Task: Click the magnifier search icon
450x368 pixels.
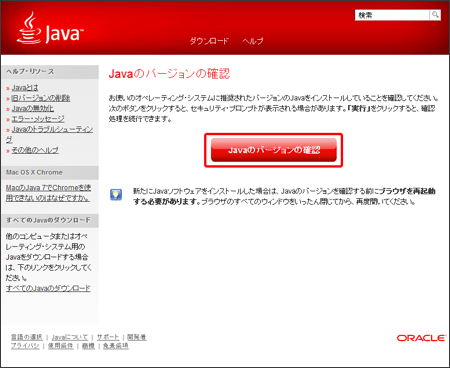Action: (435, 15)
